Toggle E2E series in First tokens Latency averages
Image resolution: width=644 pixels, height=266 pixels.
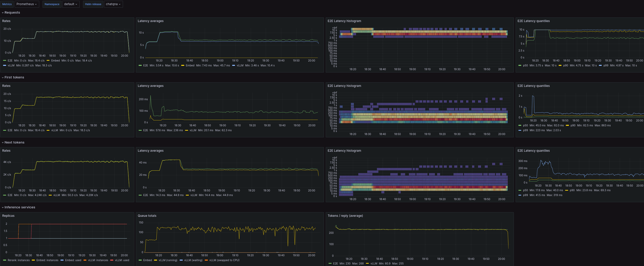(x=146, y=130)
